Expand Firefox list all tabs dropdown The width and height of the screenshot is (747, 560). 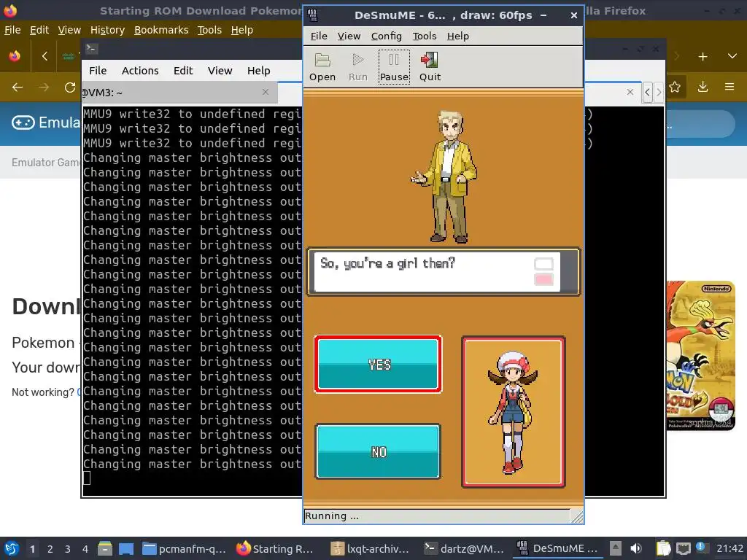(732, 56)
